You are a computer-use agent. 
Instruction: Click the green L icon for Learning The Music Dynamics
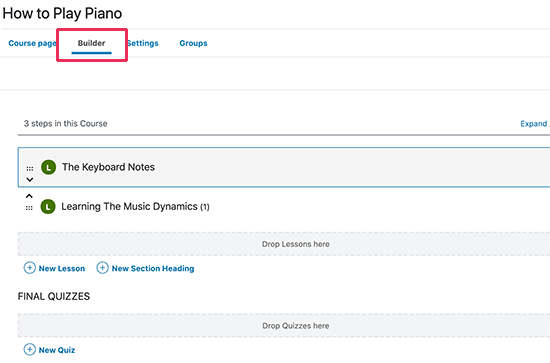coord(48,207)
